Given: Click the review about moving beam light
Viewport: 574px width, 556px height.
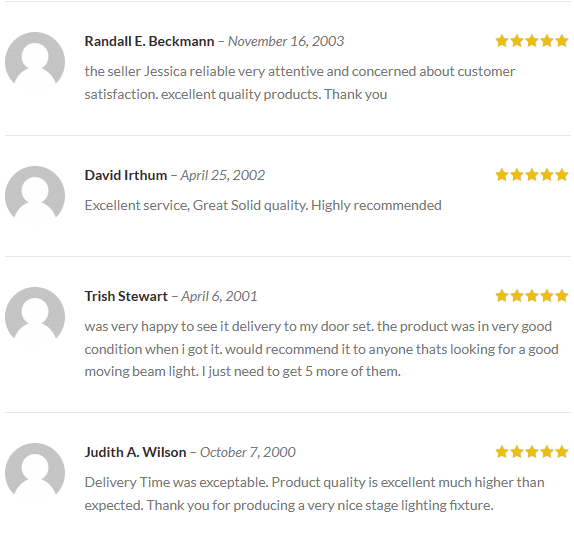Looking at the screenshot, I should click(x=321, y=349).
